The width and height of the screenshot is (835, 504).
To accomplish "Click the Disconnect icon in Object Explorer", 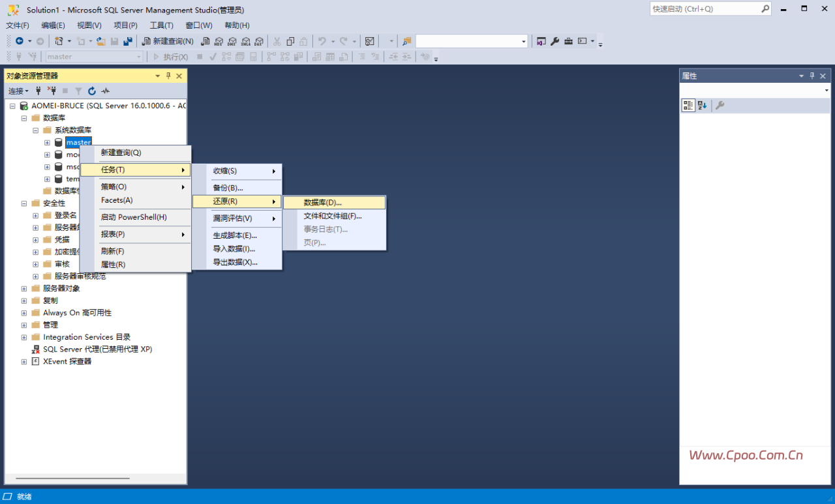I will (52, 91).
